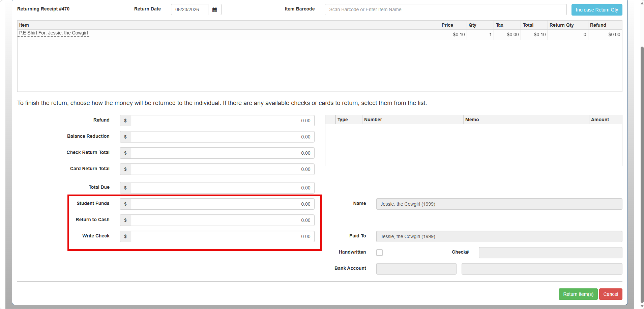Click the Check# input field
The image size is (644, 309).
point(550,253)
